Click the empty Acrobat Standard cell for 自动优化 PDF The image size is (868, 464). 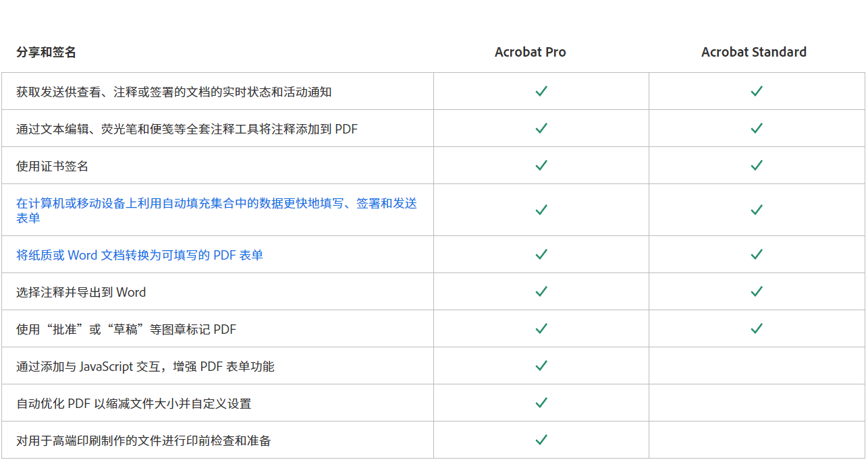point(757,403)
